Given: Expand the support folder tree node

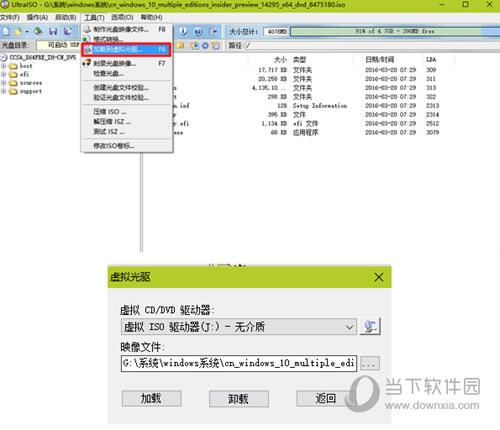Looking at the screenshot, I should [3, 91].
